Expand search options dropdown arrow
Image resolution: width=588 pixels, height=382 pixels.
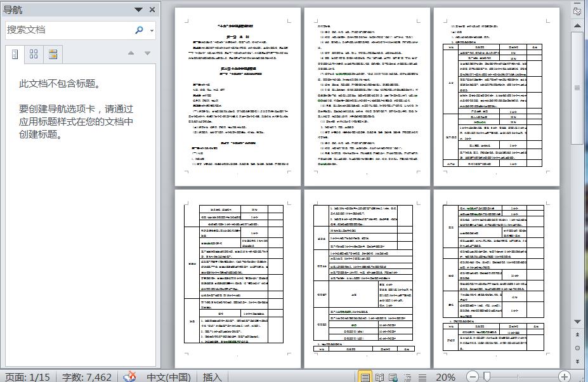pyautogui.click(x=152, y=30)
